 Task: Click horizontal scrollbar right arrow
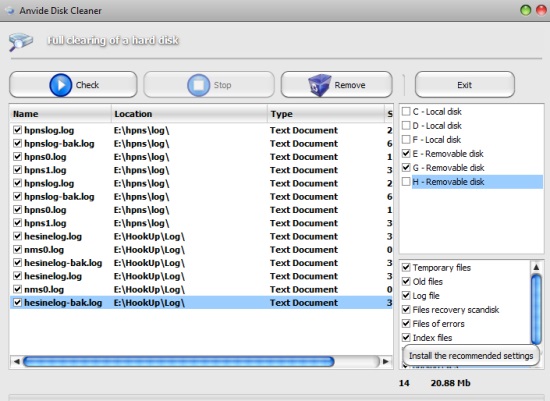click(x=385, y=361)
